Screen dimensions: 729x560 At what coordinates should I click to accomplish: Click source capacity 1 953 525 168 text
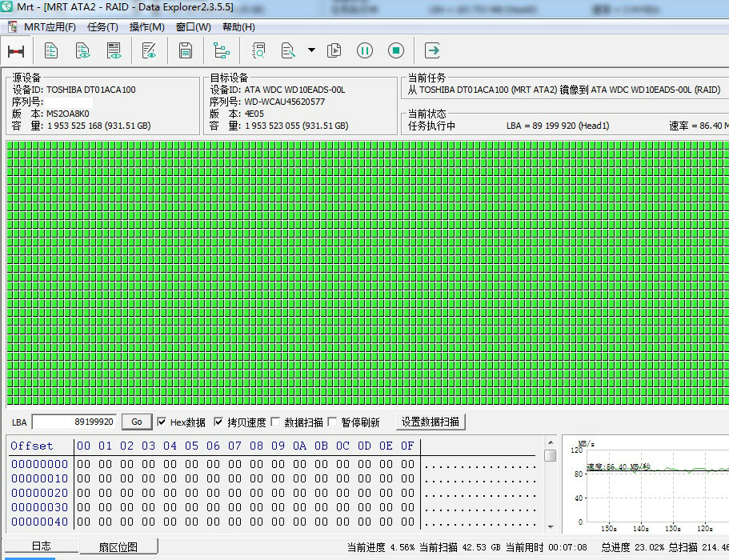[x=99, y=126]
